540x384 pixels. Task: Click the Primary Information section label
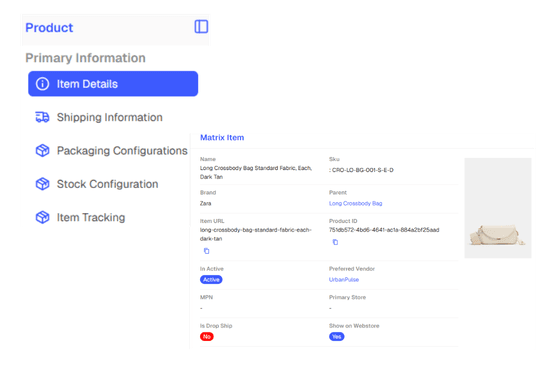click(x=85, y=58)
